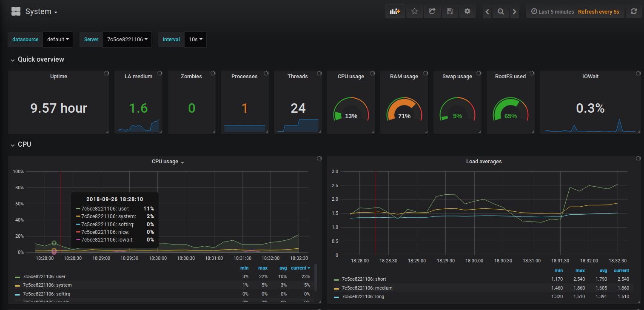The image size is (644, 310).
Task: Open dashboard settings with the gear icon
Action: [467, 11]
